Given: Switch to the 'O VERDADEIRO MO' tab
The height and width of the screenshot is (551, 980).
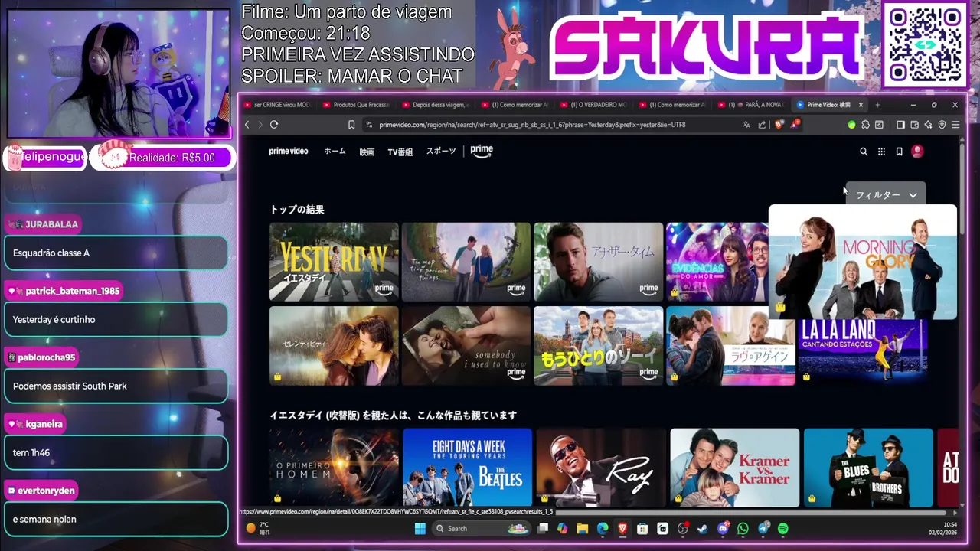Looking at the screenshot, I should click(x=593, y=105).
